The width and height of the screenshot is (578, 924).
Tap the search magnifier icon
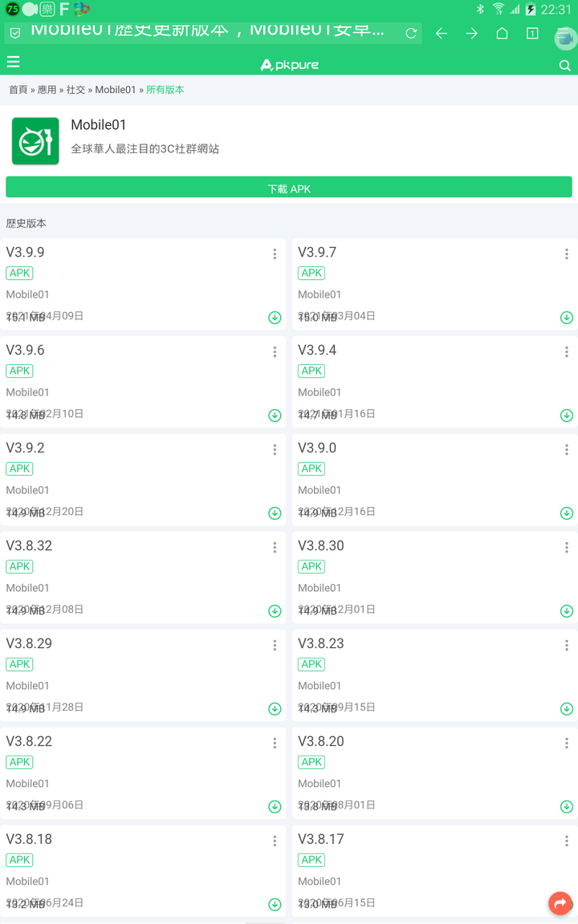pos(565,66)
